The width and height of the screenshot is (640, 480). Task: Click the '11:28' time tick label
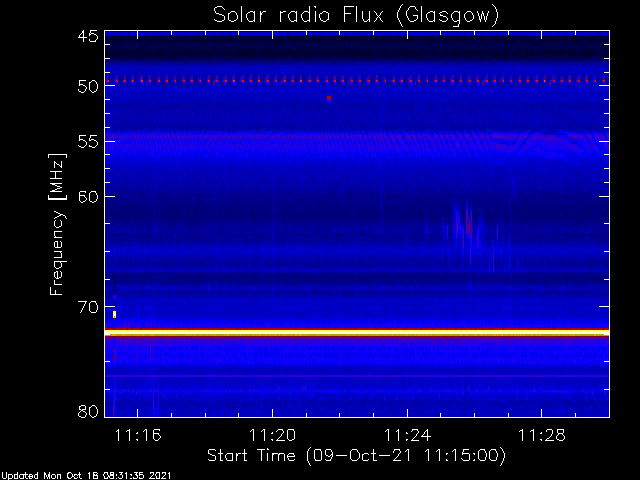(x=542, y=436)
